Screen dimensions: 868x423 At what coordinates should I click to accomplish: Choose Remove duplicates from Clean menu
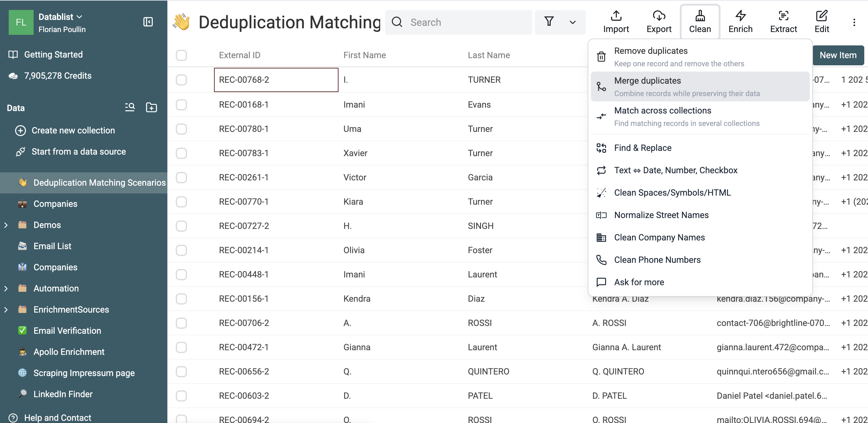pos(700,57)
